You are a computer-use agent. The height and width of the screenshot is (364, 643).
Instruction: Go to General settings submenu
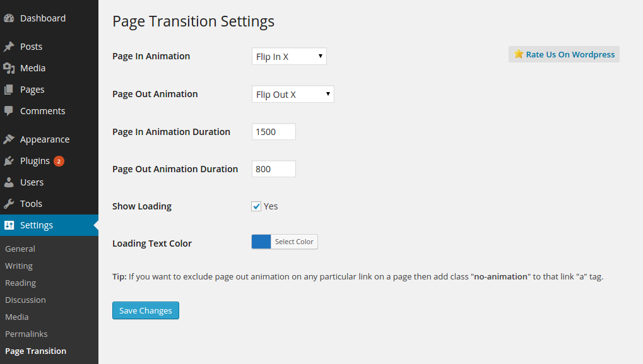tap(20, 249)
